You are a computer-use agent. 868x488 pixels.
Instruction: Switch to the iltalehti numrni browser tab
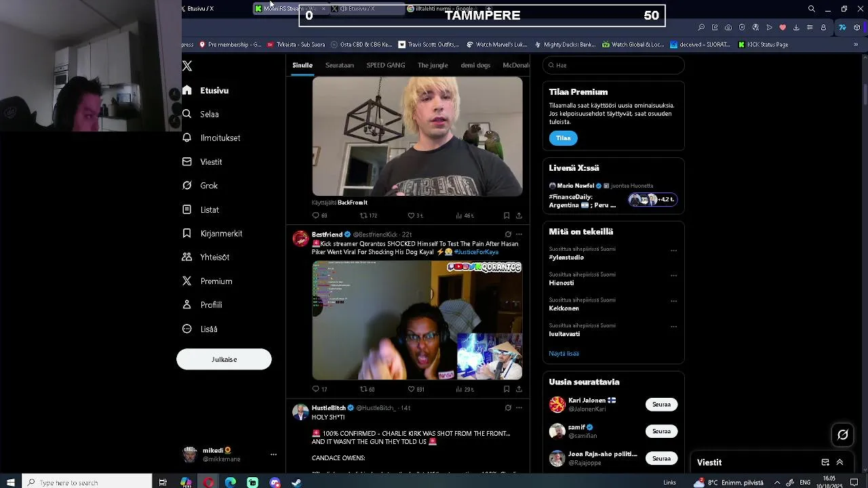443,9
